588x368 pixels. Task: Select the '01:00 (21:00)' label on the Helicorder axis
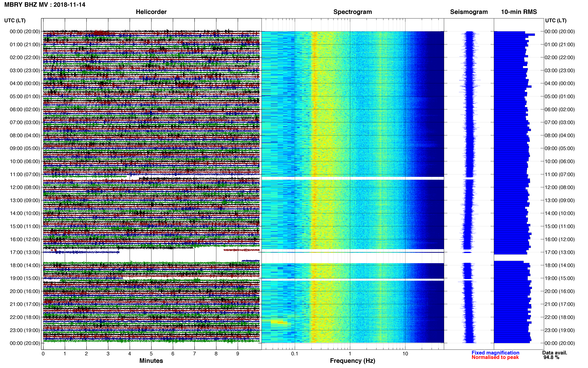coord(25,45)
